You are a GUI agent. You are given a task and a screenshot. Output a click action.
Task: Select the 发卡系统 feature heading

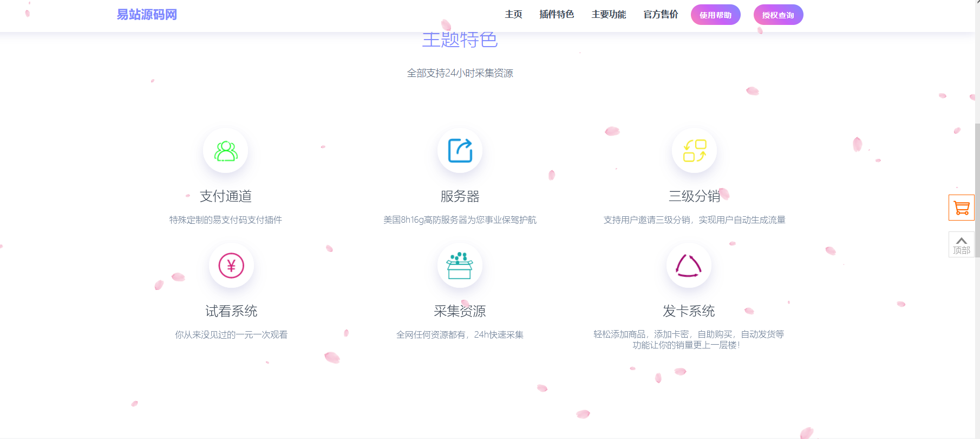(689, 311)
